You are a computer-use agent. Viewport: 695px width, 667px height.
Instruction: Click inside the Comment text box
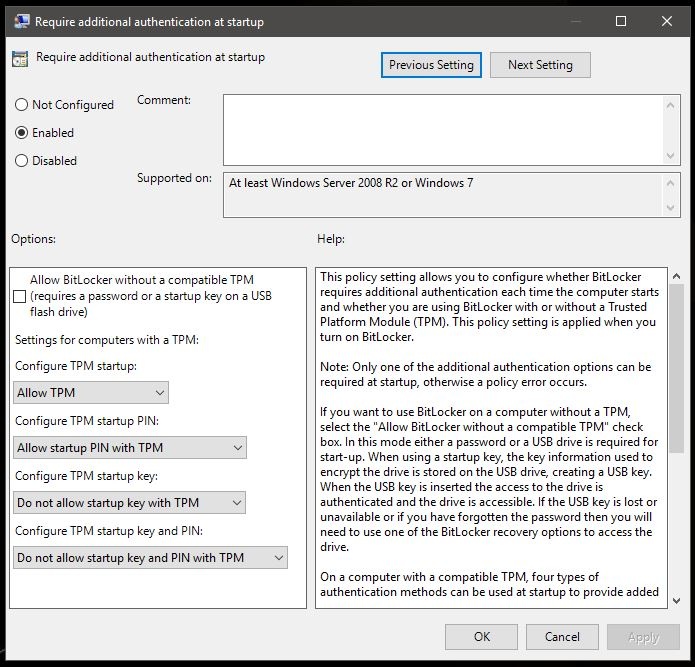[x=442, y=130]
